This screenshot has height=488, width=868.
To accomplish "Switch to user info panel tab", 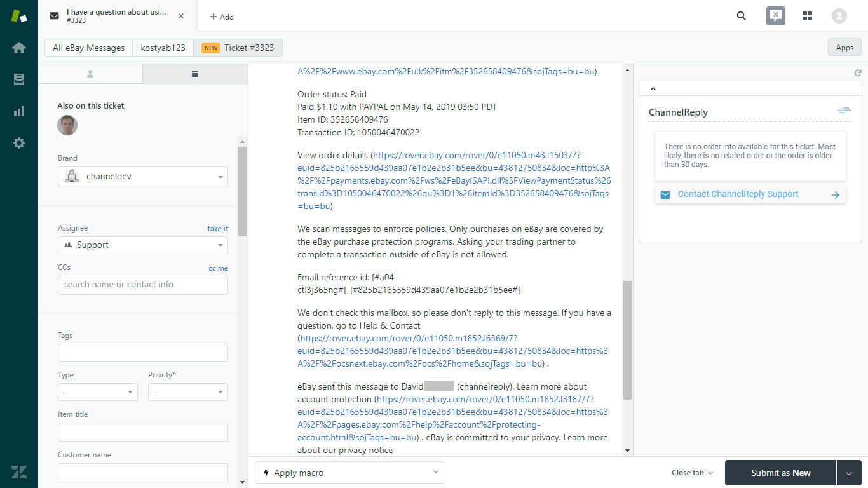I will (90, 74).
